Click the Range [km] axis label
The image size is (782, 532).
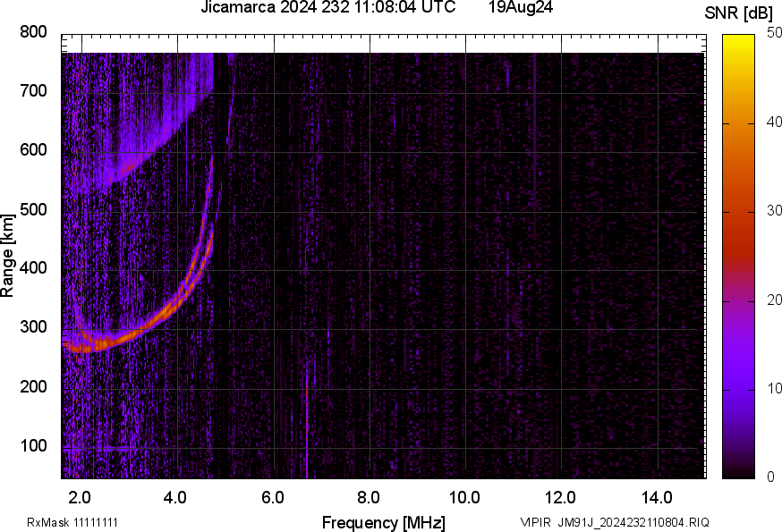pos(9,252)
